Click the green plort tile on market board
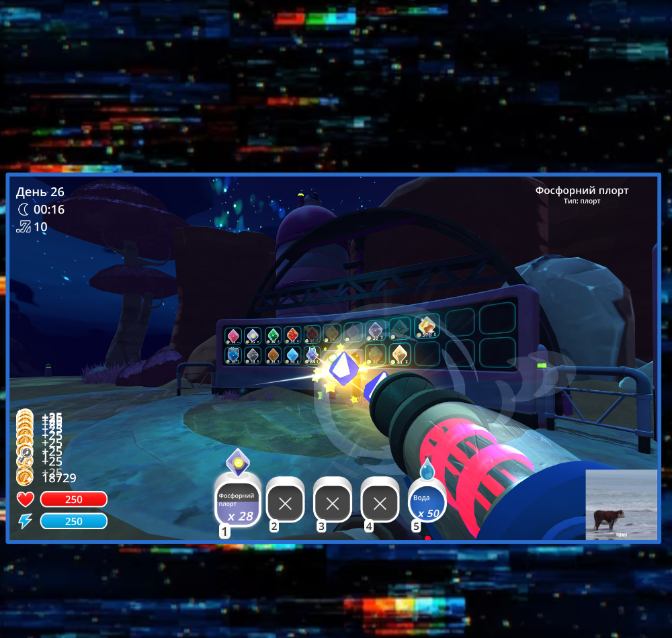 click(x=272, y=335)
